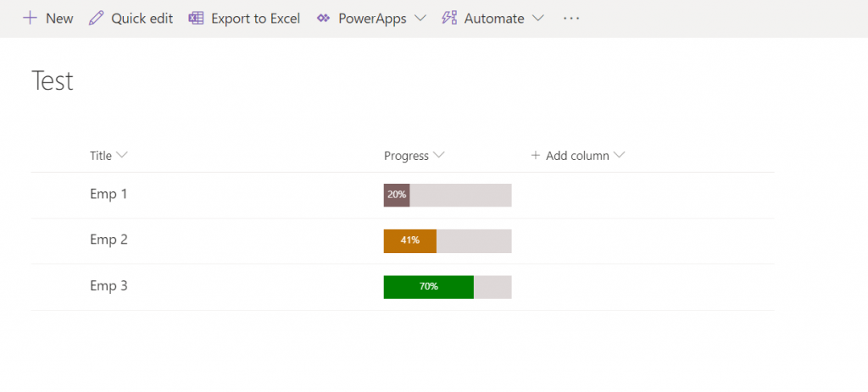868x392 pixels.
Task: Click the Export to Excel icon
Action: (197, 18)
